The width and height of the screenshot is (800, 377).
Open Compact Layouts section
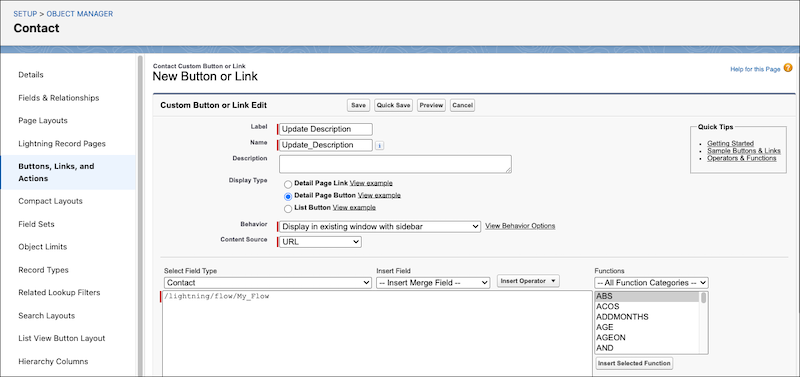50,201
